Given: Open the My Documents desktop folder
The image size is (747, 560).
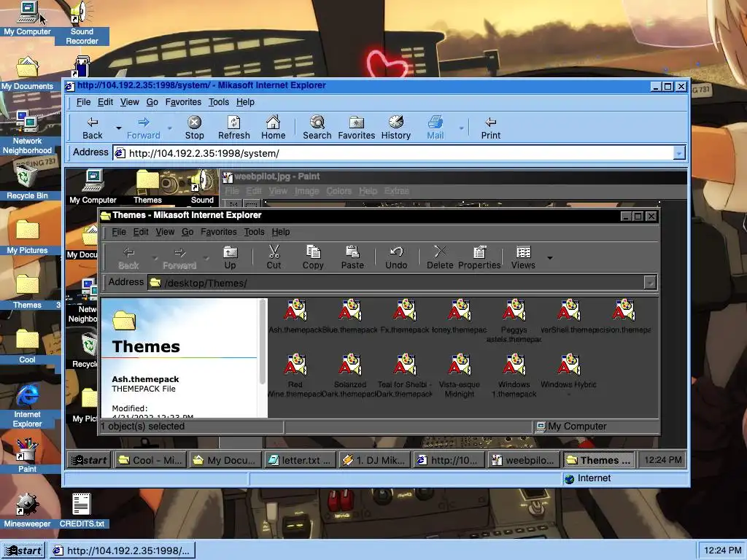Looking at the screenshot, I should [27, 73].
